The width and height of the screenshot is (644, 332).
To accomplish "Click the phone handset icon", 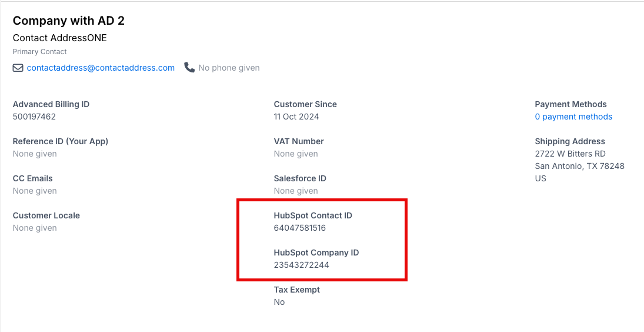I will pyautogui.click(x=189, y=68).
